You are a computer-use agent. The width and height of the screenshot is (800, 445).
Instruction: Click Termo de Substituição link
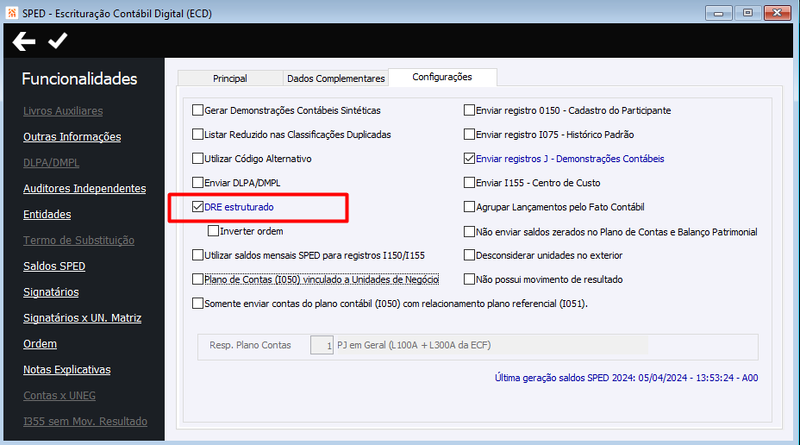click(79, 240)
